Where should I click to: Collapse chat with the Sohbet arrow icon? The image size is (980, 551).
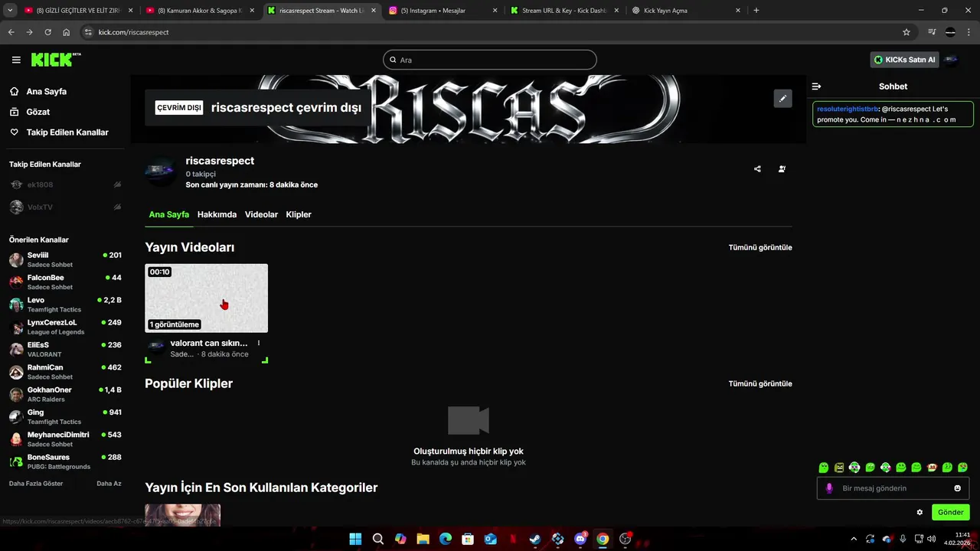tap(816, 86)
